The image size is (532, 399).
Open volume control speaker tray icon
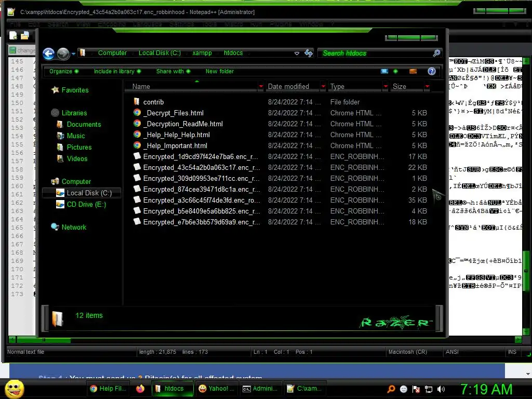click(x=441, y=389)
